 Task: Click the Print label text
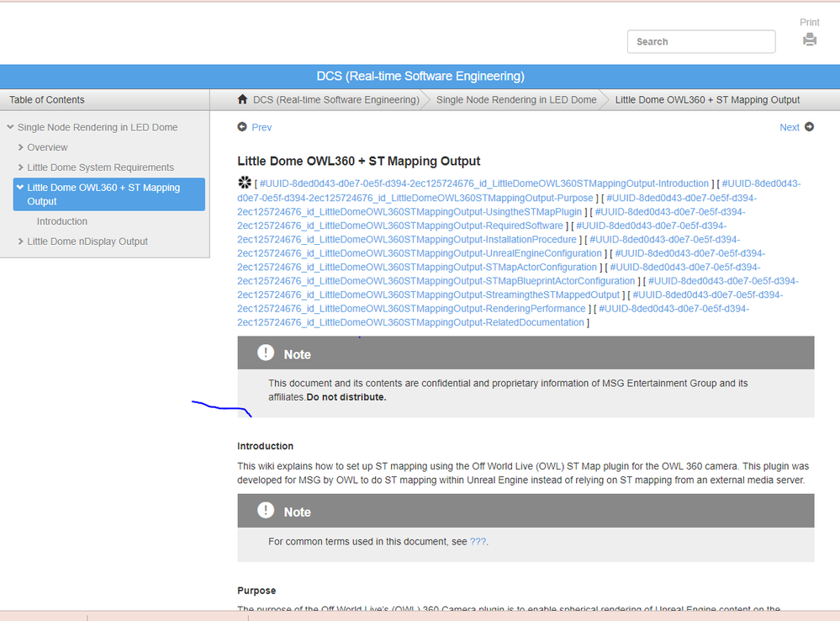point(810,22)
